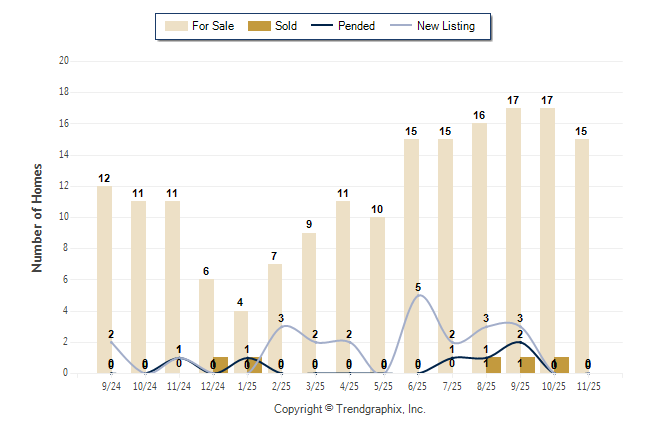Click the New Listing peak at 6/25
Viewport: 646px width, 434px height.
(419, 295)
